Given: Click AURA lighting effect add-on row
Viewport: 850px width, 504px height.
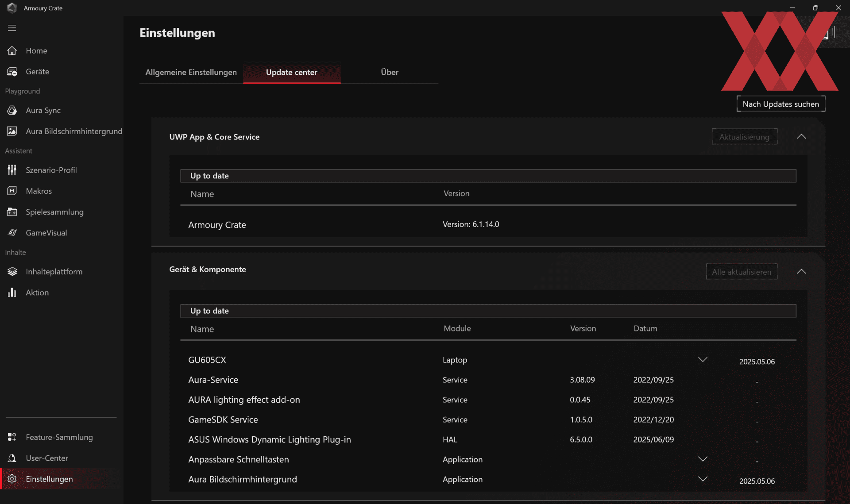Looking at the screenshot, I should click(244, 400).
